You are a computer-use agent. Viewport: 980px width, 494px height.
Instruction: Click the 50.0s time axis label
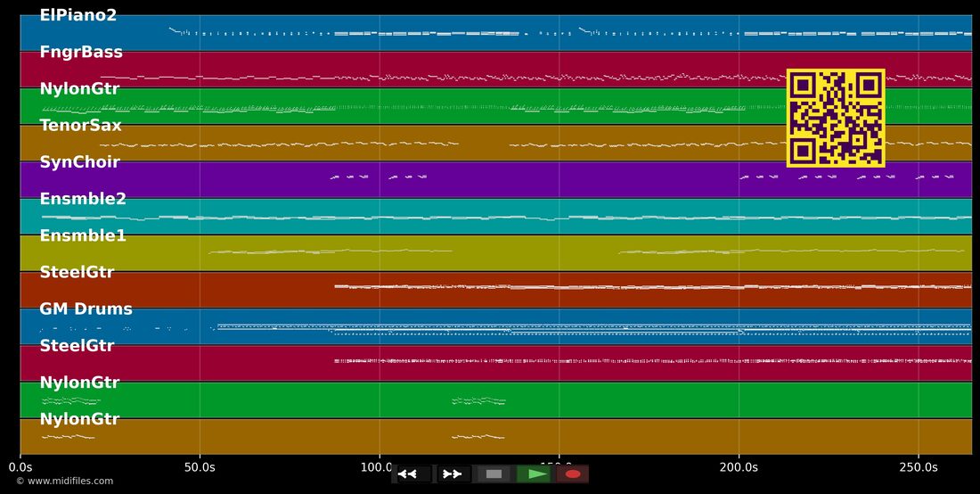(200, 467)
